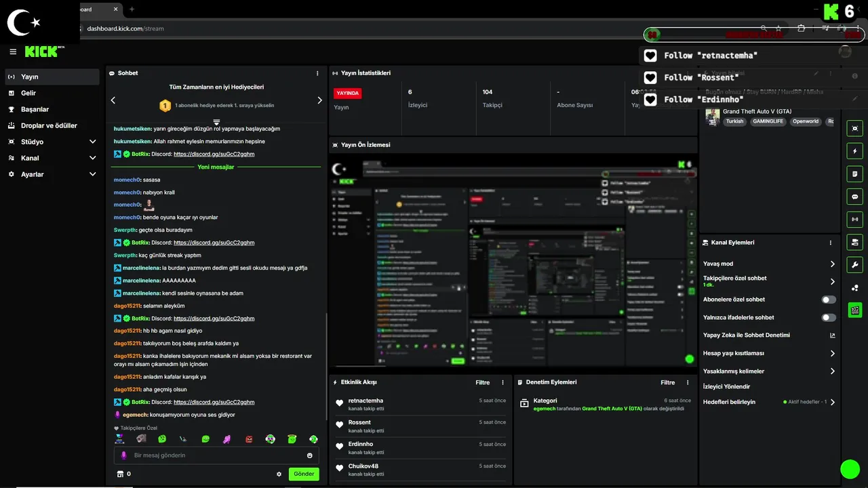Click the wrench tool icon in right toolbar
Image resolution: width=868 pixels, height=488 pixels.
point(855,264)
